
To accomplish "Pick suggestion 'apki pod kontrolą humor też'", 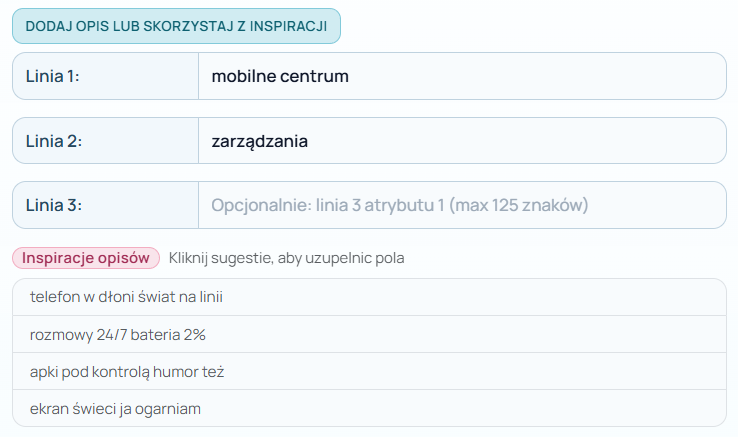I will pyautogui.click(x=127, y=372).
